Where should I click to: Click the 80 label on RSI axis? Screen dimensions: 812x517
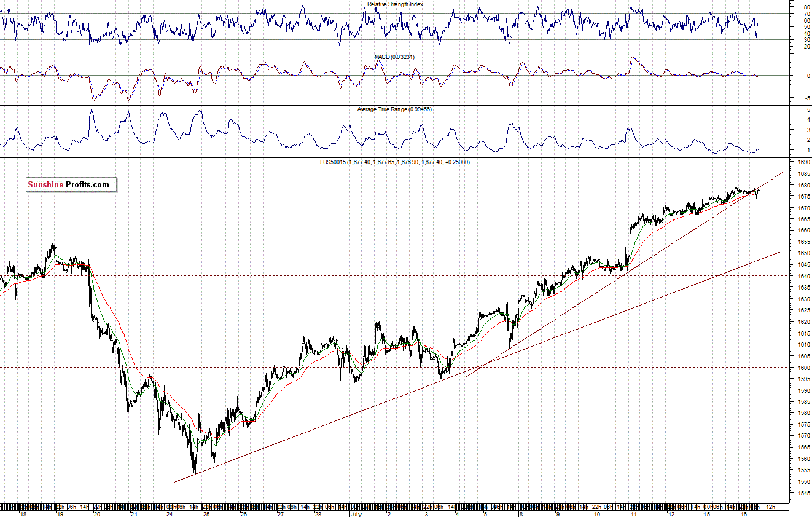tap(806, 7)
